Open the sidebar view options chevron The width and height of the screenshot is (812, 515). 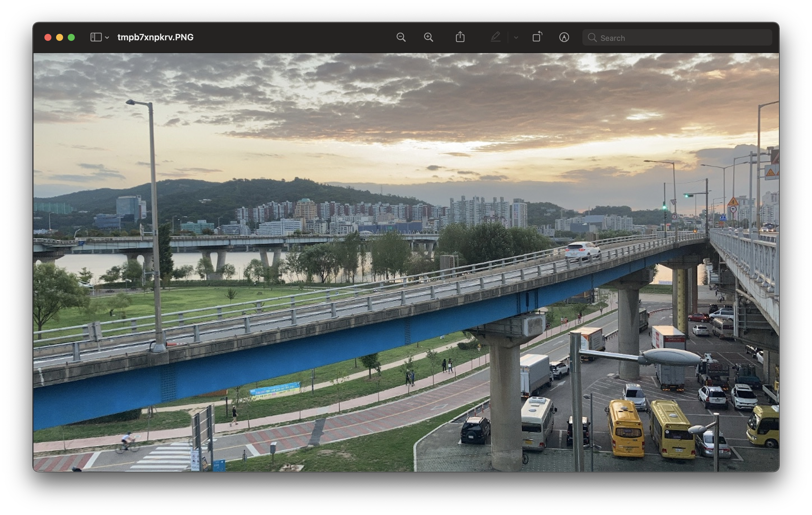click(x=107, y=37)
